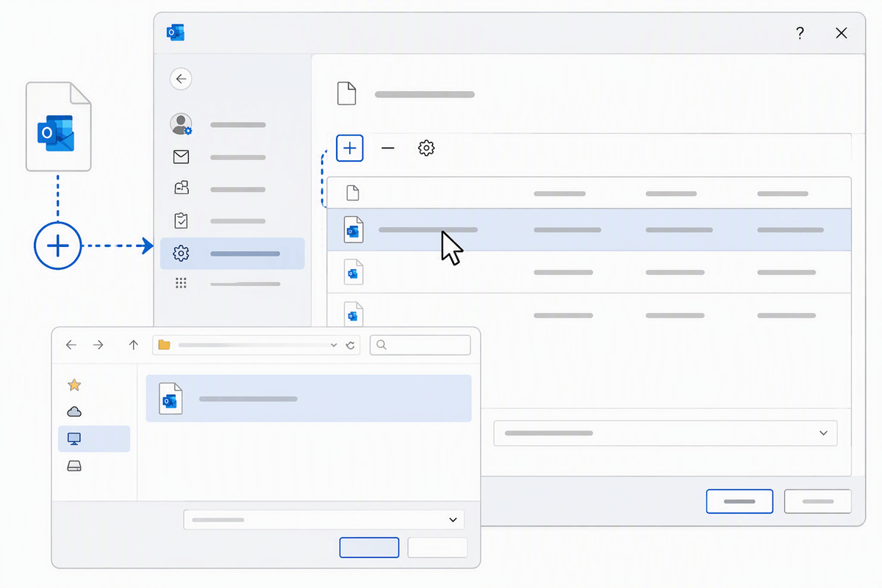Go back using the circled arrow in sidebar
The height and width of the screenshot is (588, 882).
pos(181,79)
